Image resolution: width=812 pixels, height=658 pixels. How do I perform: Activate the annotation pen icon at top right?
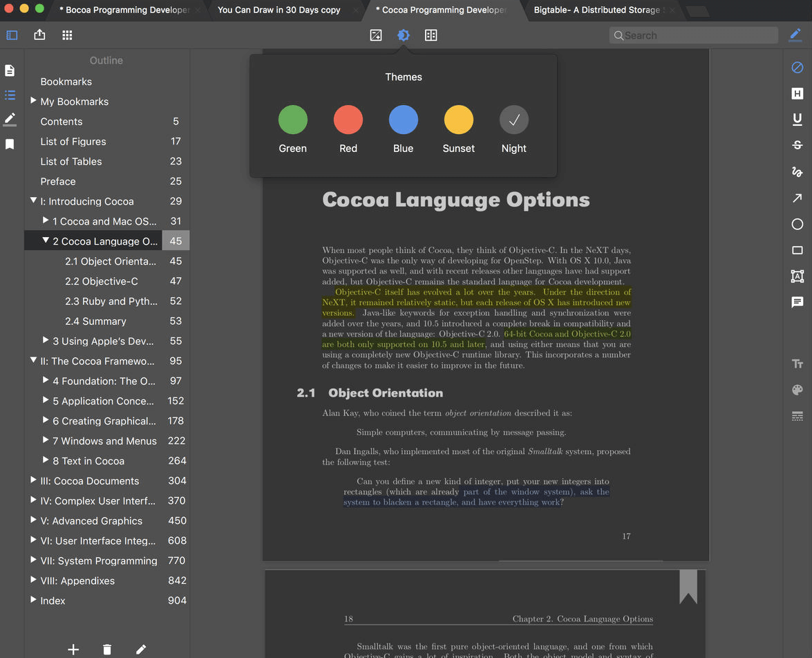pos(795,35)
